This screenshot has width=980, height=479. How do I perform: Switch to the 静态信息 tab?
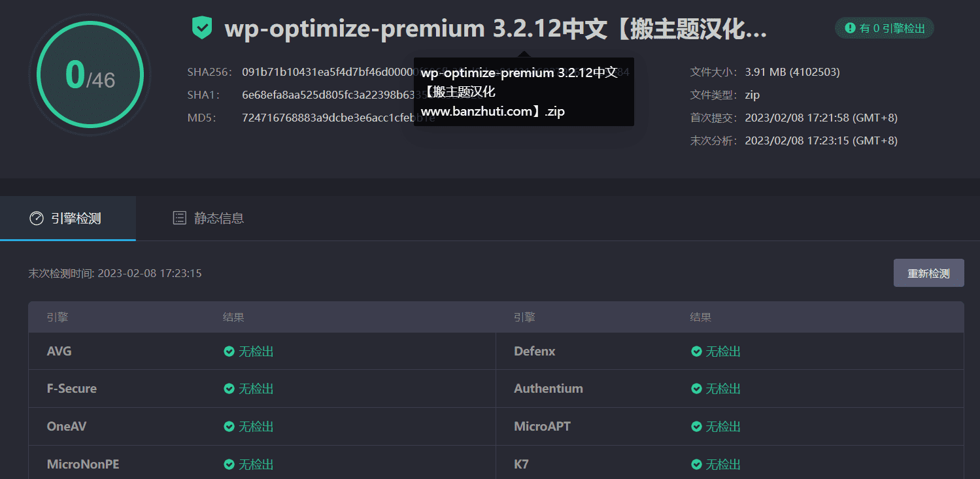[208, 218]
